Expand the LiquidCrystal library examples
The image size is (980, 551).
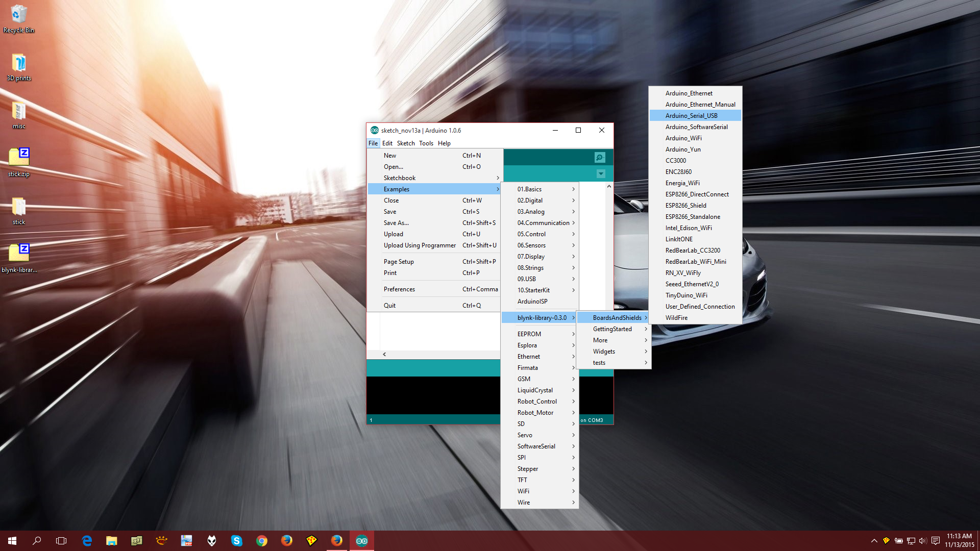tap(540, 390)
